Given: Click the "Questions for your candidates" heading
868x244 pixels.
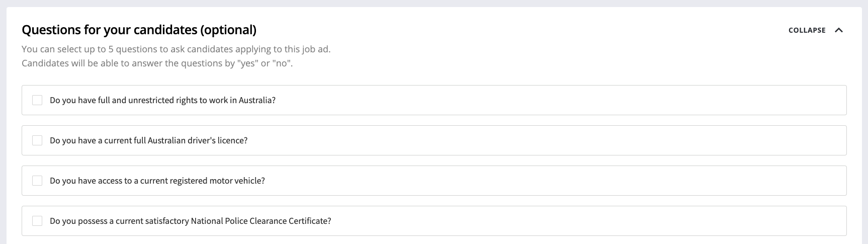Looking at the screenshot, I should tap(110, 30).
